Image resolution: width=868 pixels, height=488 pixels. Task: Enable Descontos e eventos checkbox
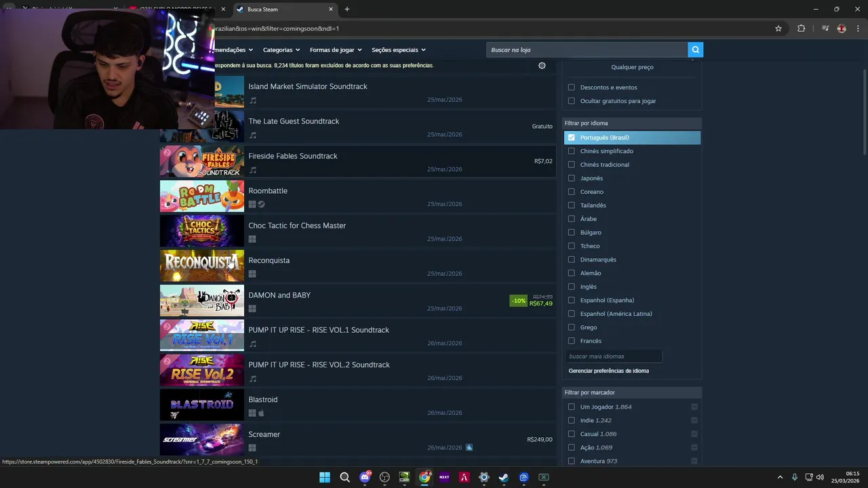pyautogui.click(x=571, y=87)
